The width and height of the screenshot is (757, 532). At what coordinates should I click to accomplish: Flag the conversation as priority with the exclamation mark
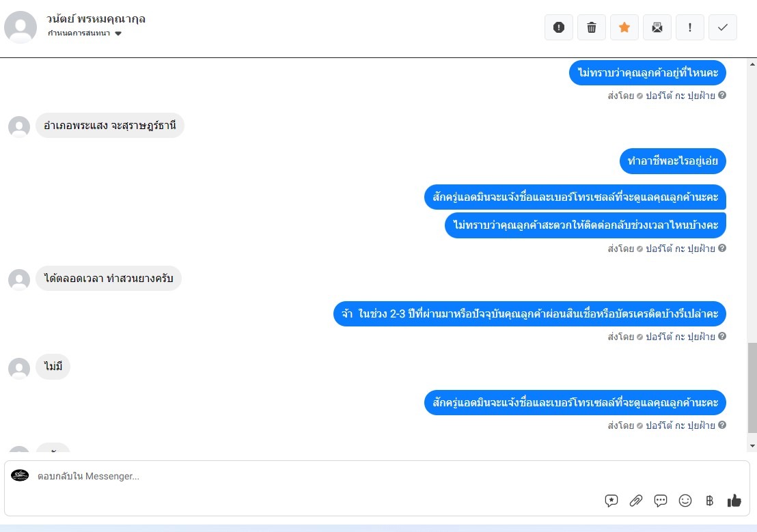[690, 27]
